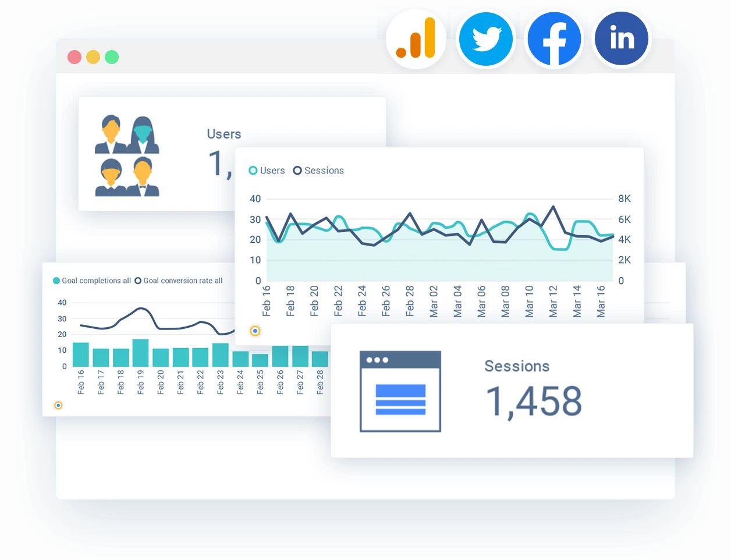Toggle Goal conversion rate all legend series
Image resolution: width=731 pixels, height=560 pixels.
179,281
